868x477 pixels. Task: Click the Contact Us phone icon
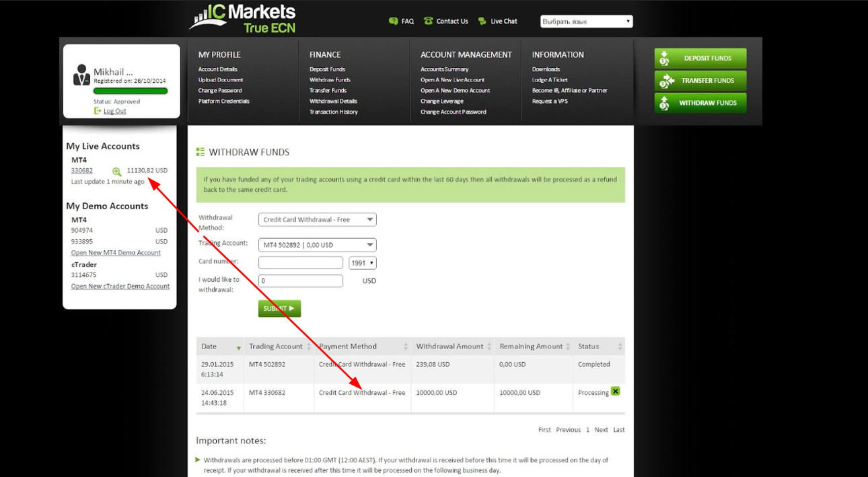[x=428, y=21]
